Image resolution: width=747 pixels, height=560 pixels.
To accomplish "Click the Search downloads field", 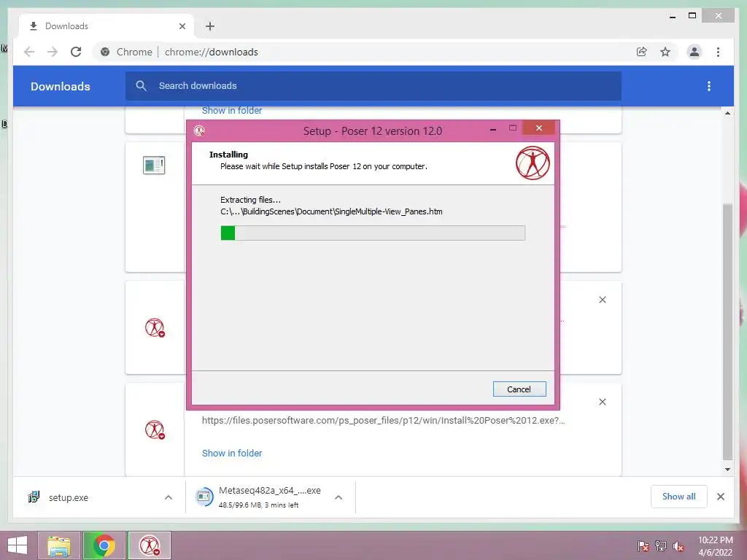I will [373, 86].
